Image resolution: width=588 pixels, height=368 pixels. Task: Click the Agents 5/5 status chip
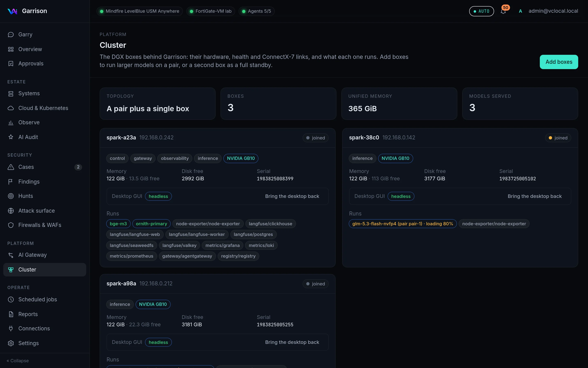(x=257, y=11)
